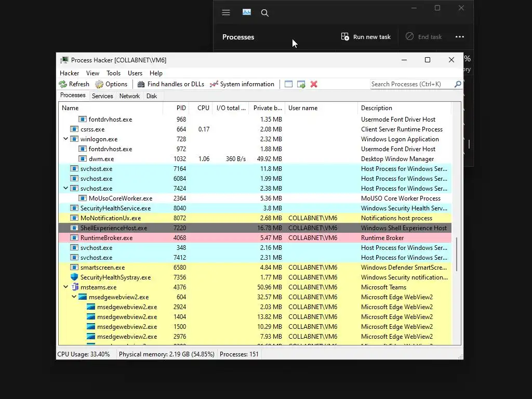This screenshot has height=399, width=532.
Task: Click Run new task in Task Manager
Action: [366, 37]
